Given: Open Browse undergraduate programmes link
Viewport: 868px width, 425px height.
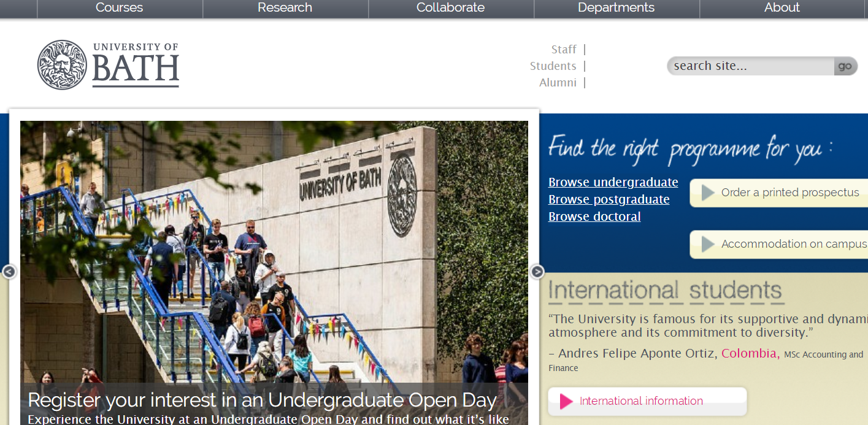Looking at the screenshot, I should [x=613, y=183].
